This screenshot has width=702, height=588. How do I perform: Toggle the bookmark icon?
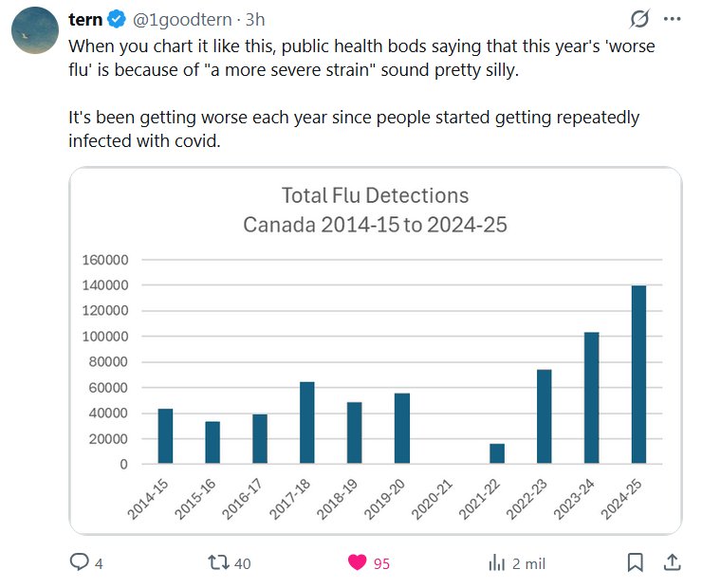click(636, 562)
